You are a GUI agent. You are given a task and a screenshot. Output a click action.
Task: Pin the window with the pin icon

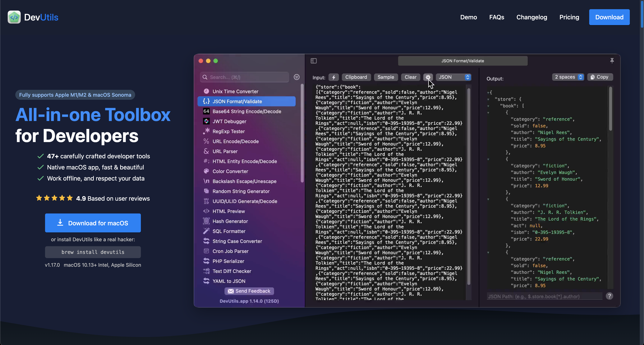click(x=612, y=60)
